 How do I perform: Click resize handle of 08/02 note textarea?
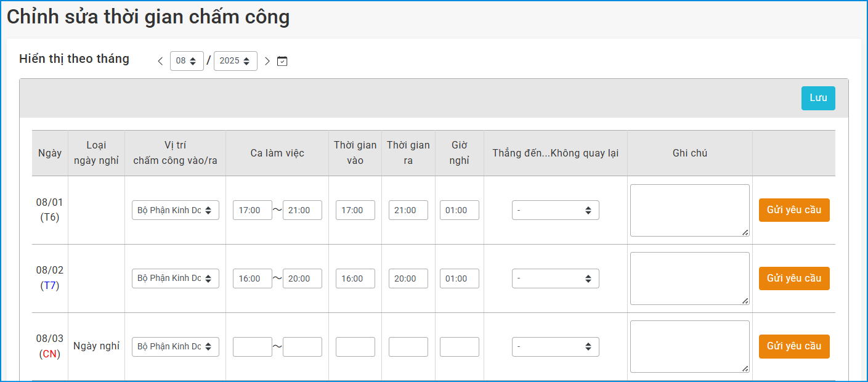[x=745, y=301]
